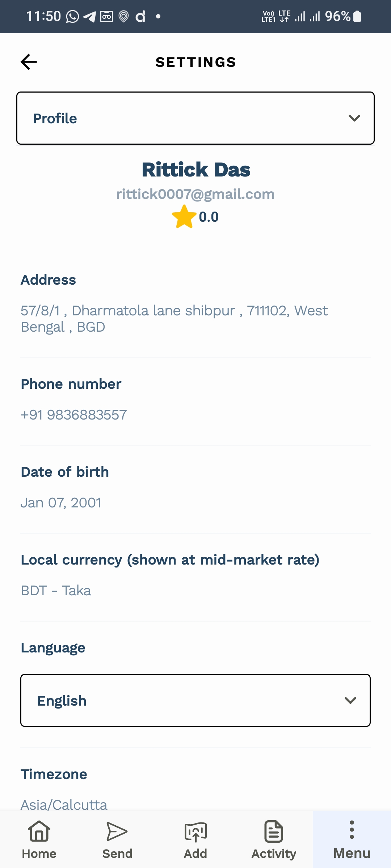The height and width of the screenshot is (868, 391).
Task: Expand the Profile section dropdown
Action: pyautogui.click(x=195, y=118)
